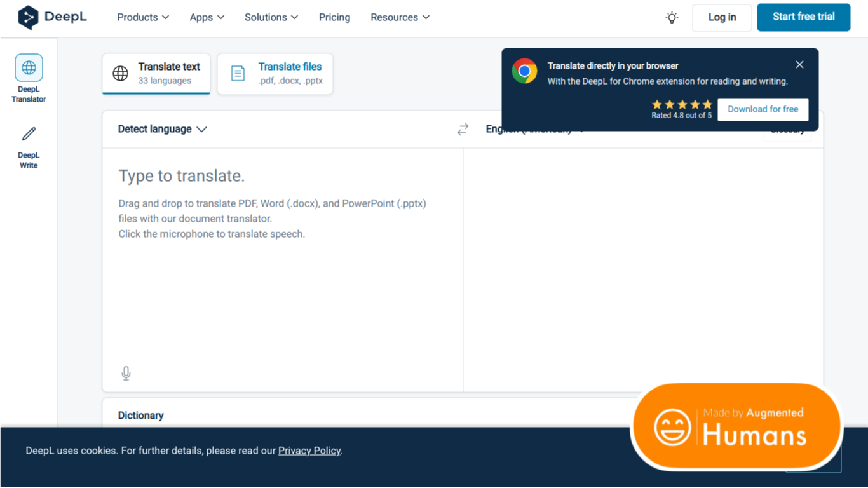
Task: Click the Log in button
Action: (722, 17)
